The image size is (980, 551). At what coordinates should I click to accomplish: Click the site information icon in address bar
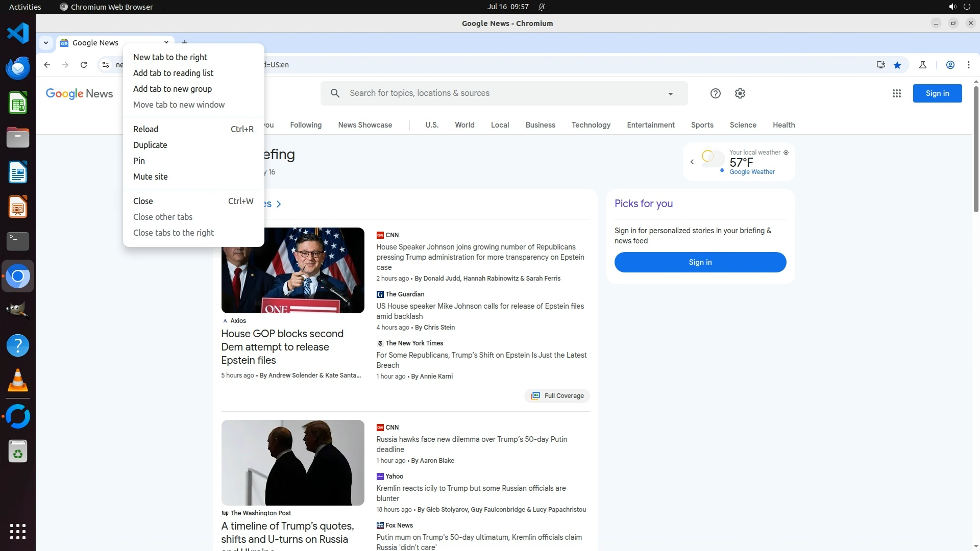(106, 65)
